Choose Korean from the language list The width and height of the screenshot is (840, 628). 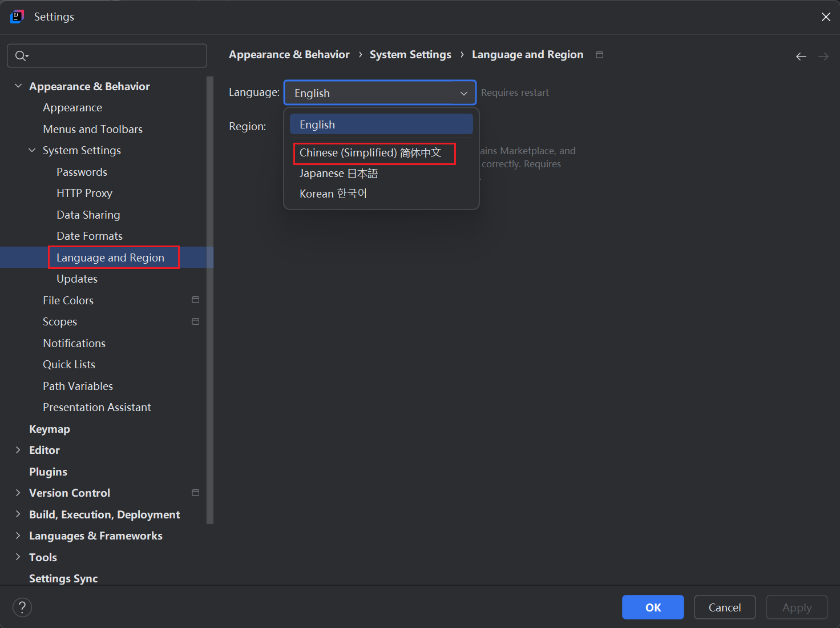point(381,194)
